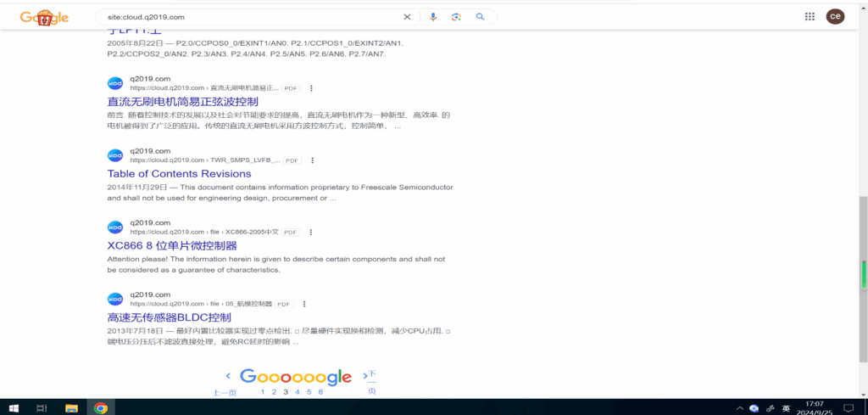Click the magnifying glass search button
This screenshot has width=868, height=415.
coord(480,17)
